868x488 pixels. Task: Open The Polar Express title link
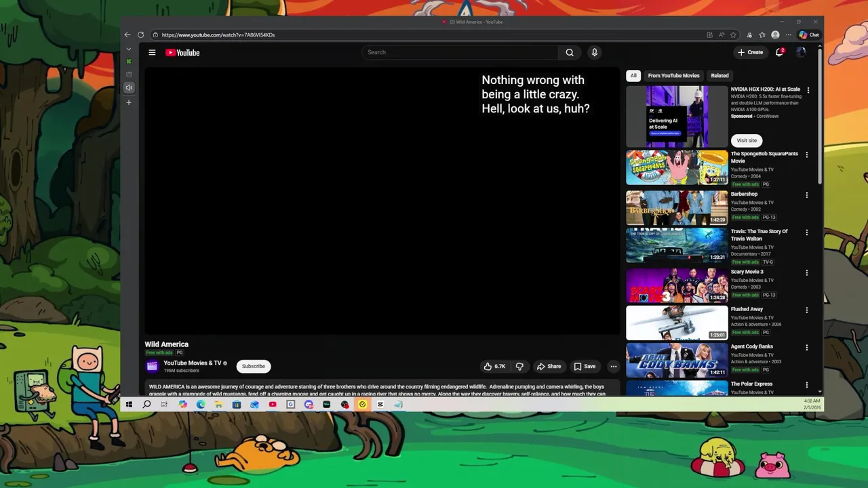pos(751,384)
